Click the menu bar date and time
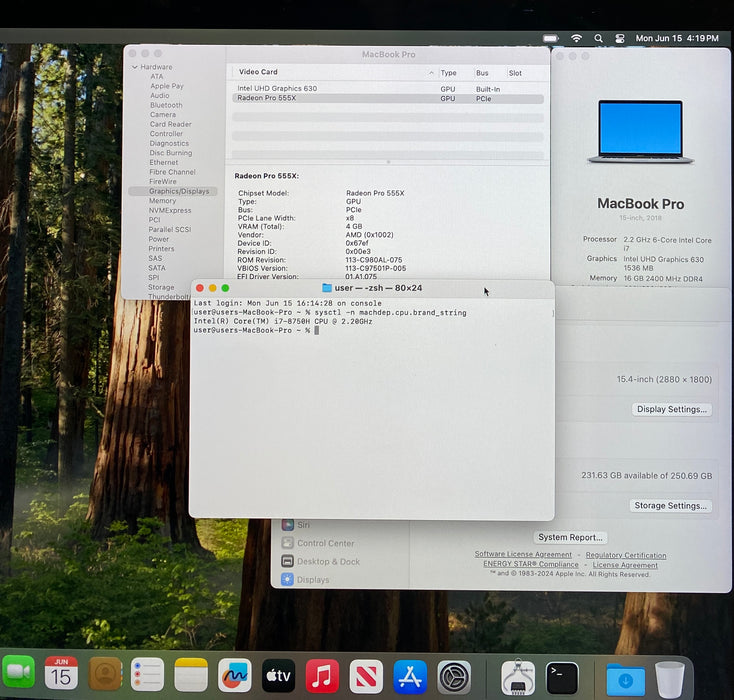Viewport: 734px width, 700px height. coord(677,38)
